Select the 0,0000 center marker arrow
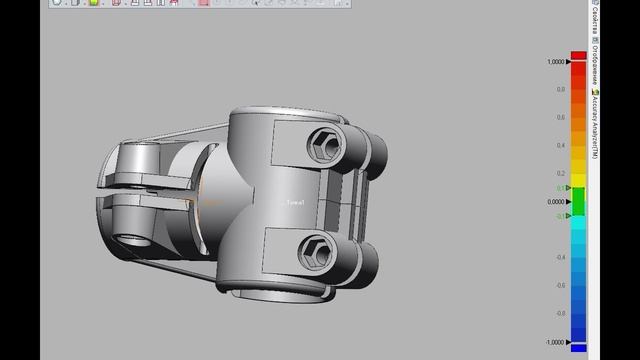 click(x=568, y=202)
